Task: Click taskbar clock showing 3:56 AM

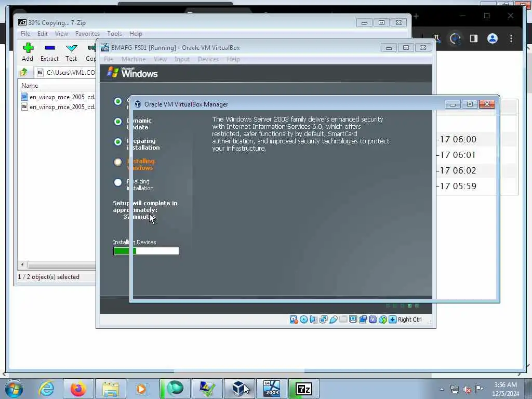Action: click(x=506, y=389)
